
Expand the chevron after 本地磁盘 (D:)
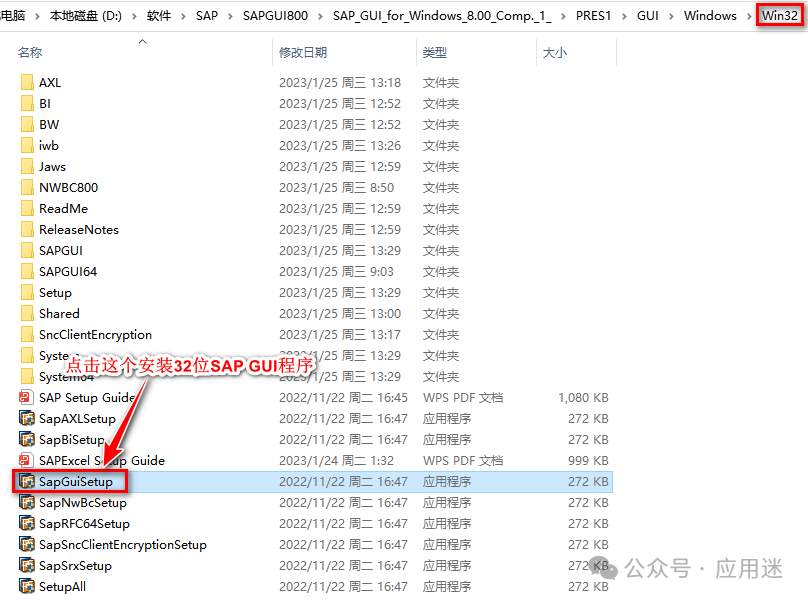(x=134, y=16)
